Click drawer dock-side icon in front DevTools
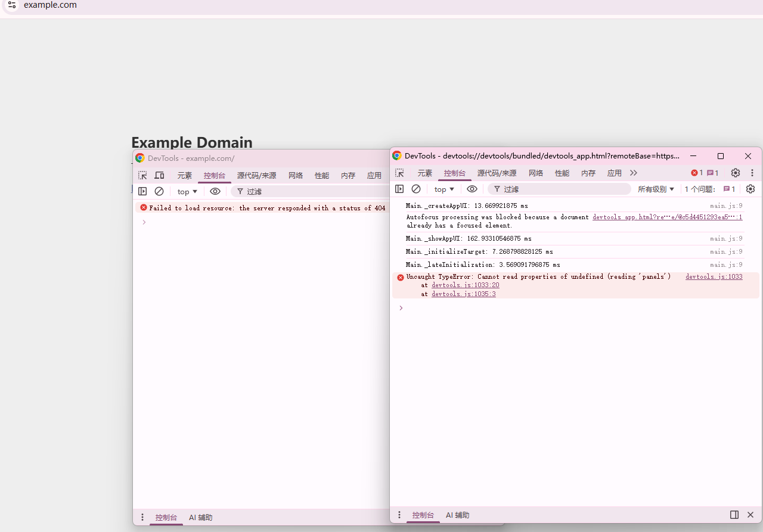Screen dimensions: 763x532 (734, 515)
